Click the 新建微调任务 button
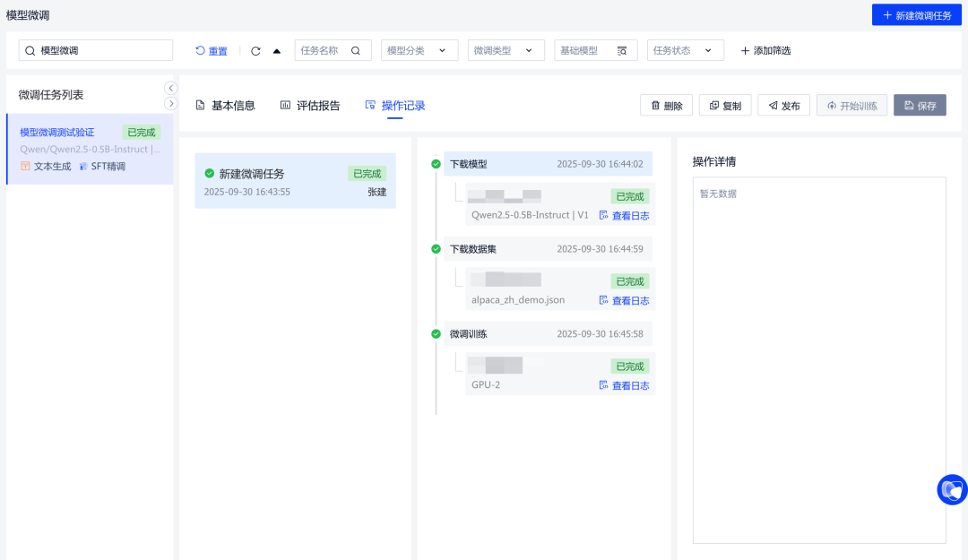This screenshot has width=968, height=560. [916, 15]
